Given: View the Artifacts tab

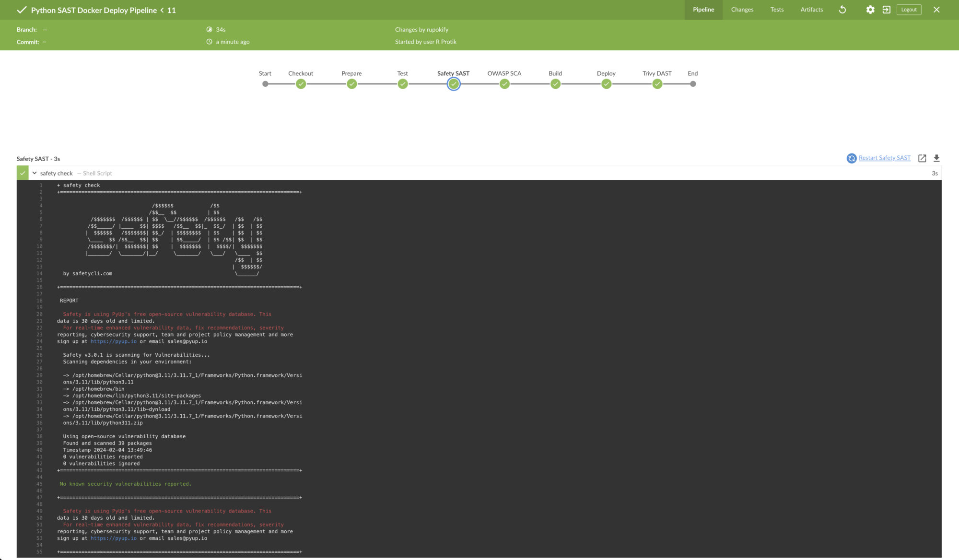Looking at the screenshot, I should [x=811, y=10].
